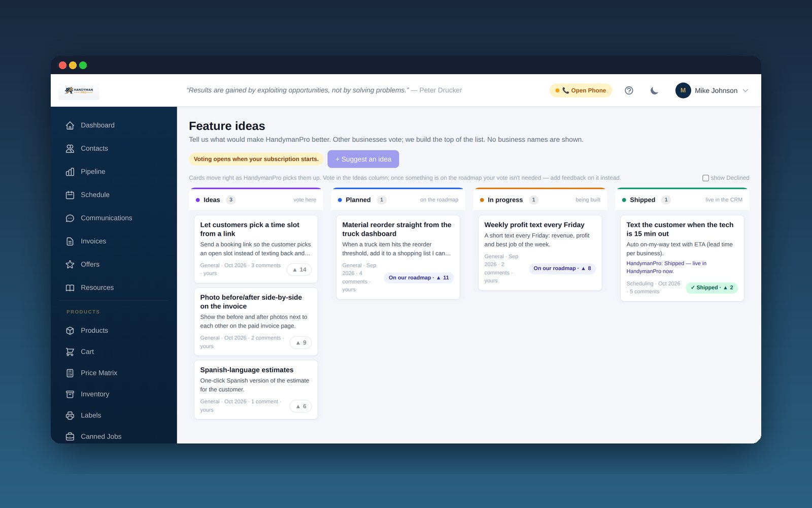This screenshot has width=812, height=508.
Task: Click the Offers star icon
Action: coord(70,264)
